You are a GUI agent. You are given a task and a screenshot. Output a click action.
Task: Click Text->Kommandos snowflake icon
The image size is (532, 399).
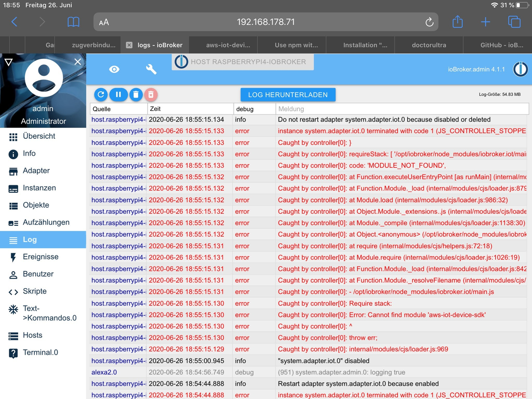[x=13, y=309]
